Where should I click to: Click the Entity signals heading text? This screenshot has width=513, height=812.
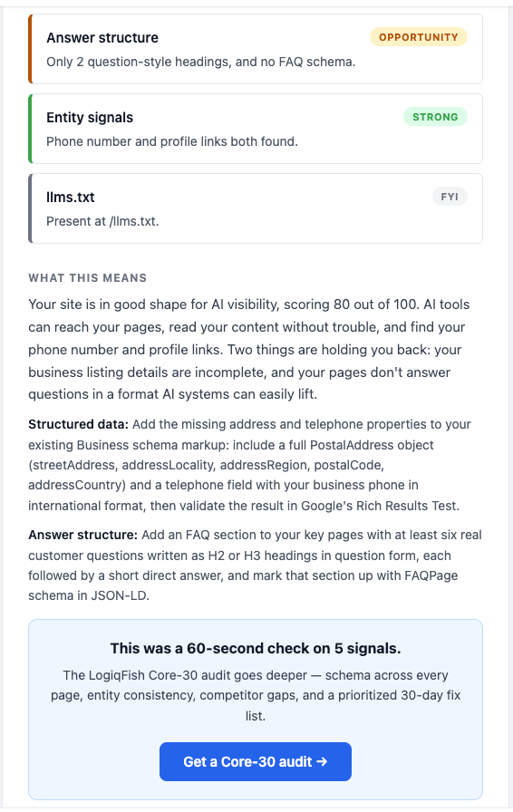(x=90, y=118)
